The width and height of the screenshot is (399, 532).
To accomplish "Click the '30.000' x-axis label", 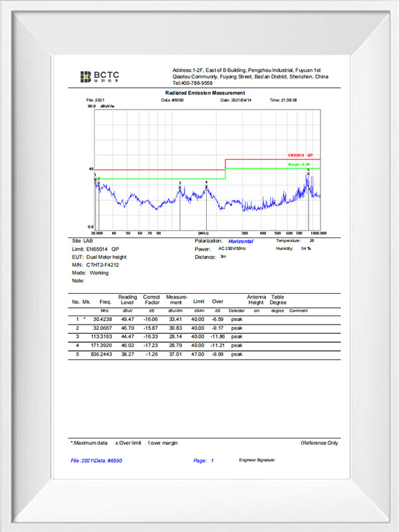I will (96, 233).
